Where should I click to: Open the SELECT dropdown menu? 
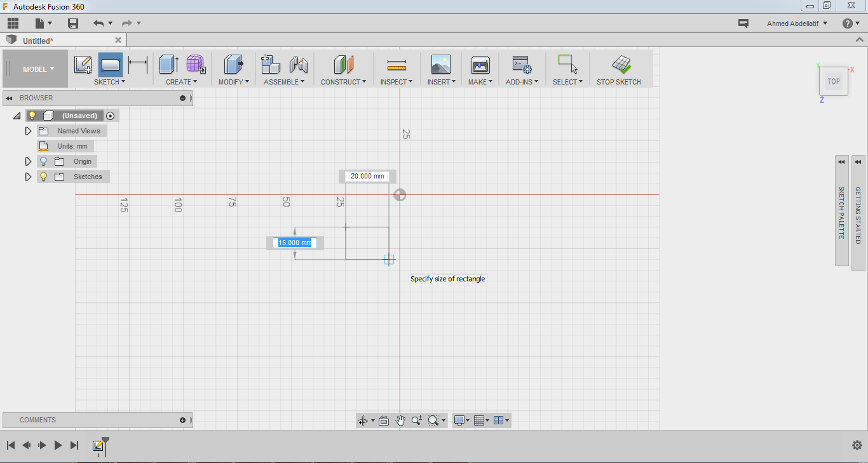[567, 82]
